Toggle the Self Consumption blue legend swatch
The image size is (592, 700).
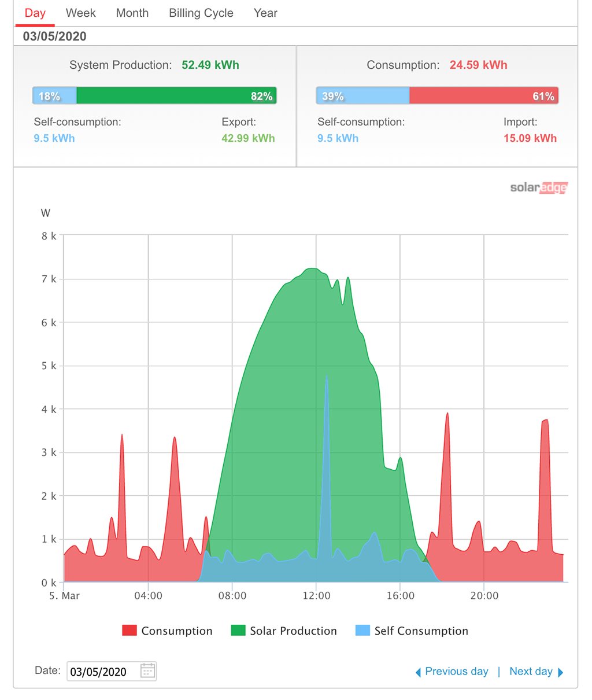point(362,631)
